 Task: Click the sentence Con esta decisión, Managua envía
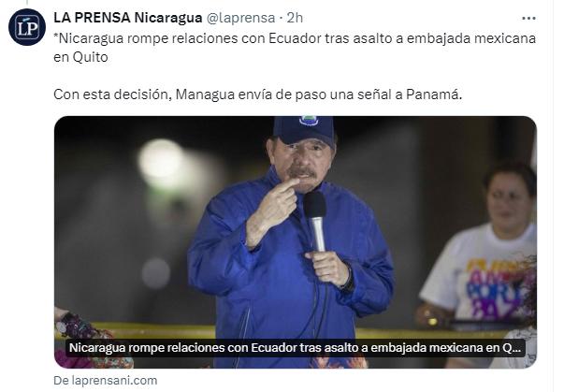pos(257,94)
